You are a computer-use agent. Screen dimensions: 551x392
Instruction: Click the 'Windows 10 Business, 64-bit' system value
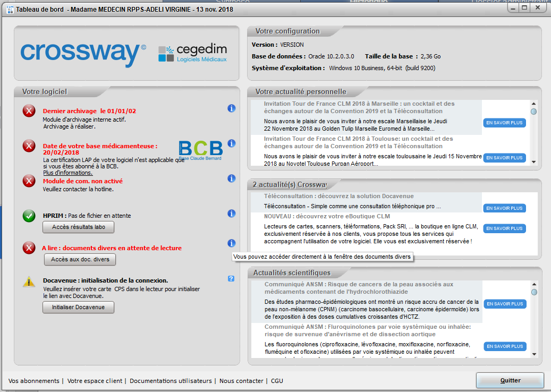click(366, 68)
